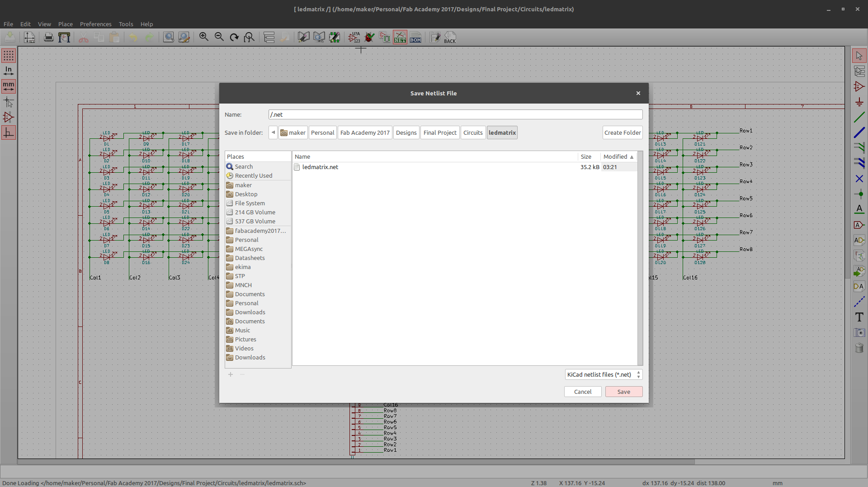
Task: Open the Help menu
Action: pos(146,24)
